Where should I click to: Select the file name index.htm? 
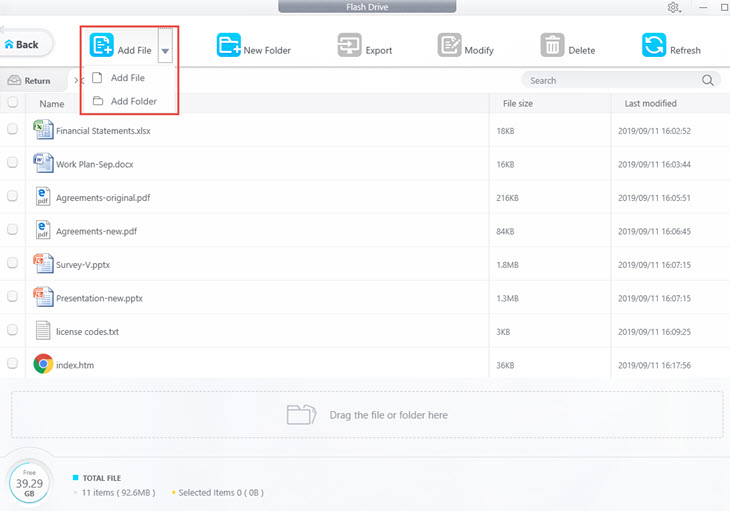click(75, 365)
